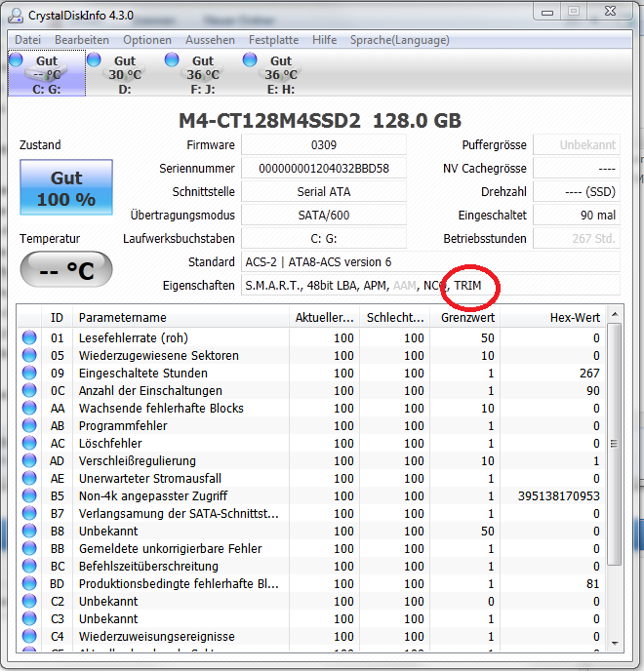Click status orb for Anzahl der Einschaltungen
644x671 pixels.
pos(29,390)
